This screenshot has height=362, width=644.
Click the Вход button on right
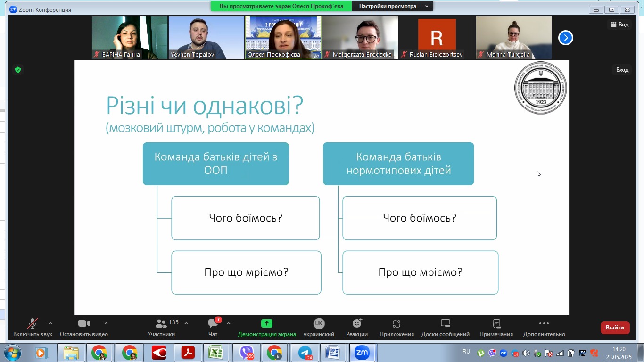click(x=622, y=70)
